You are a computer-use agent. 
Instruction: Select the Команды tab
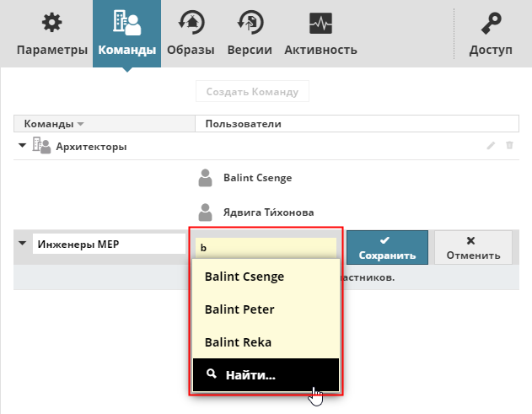point(127,34)
